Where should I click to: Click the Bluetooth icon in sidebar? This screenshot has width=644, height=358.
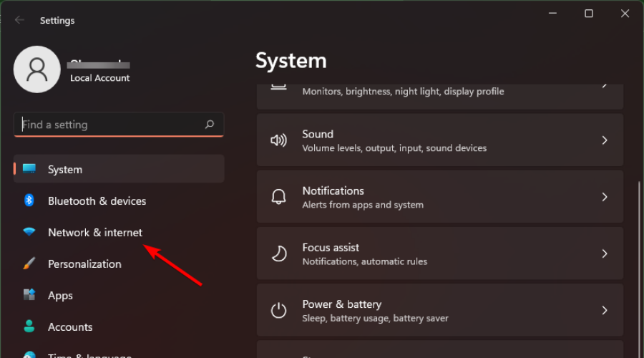[x=29, y=200]
